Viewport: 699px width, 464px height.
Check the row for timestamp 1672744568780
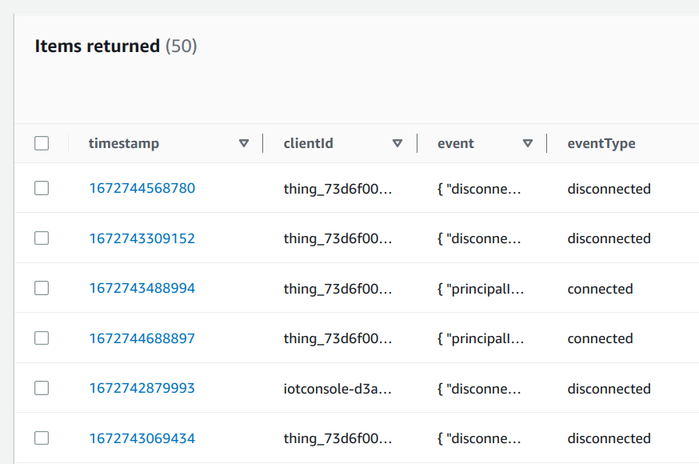(x=42, y=188)
